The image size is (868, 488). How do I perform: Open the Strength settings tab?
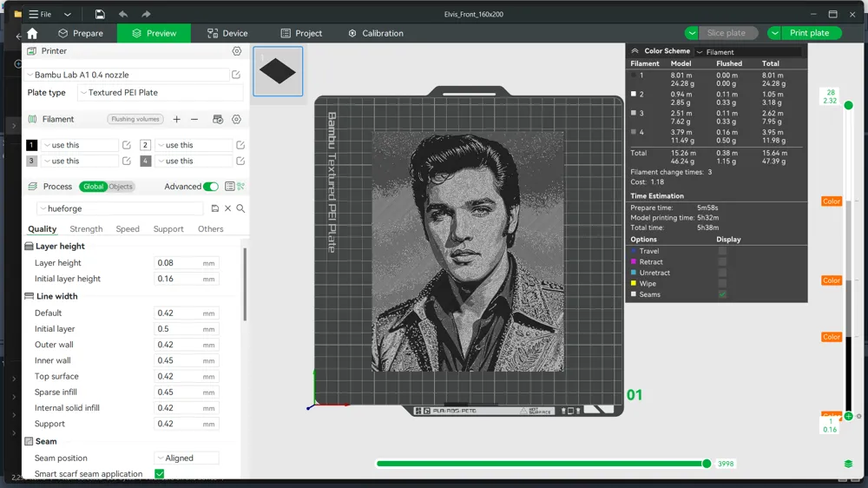tap(86, 228)
